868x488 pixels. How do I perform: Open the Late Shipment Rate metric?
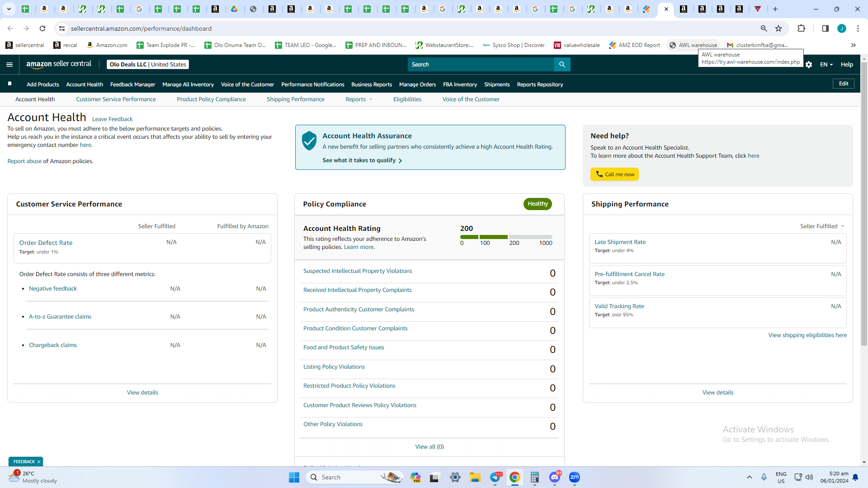[x=620, y=242]
